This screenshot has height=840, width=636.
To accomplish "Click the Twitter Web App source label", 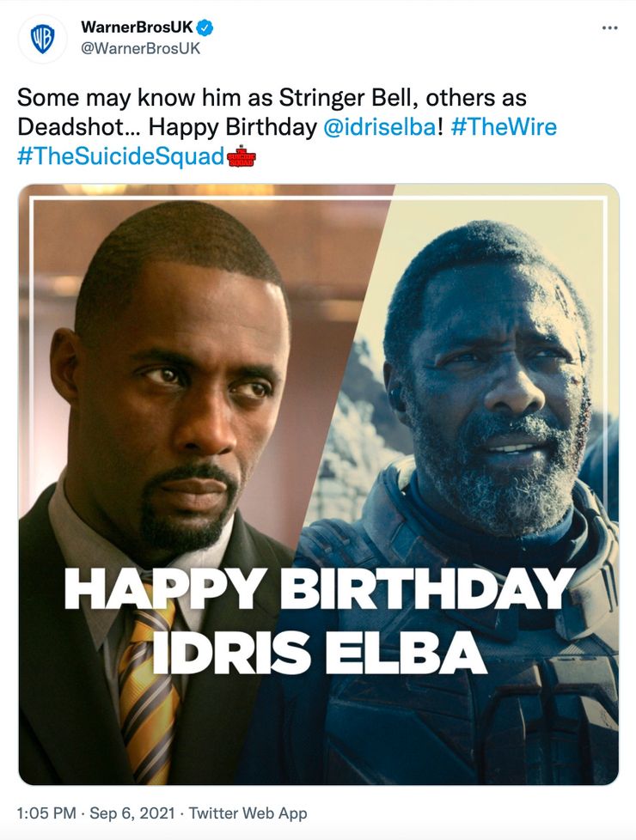I will (x=248, y=813).
